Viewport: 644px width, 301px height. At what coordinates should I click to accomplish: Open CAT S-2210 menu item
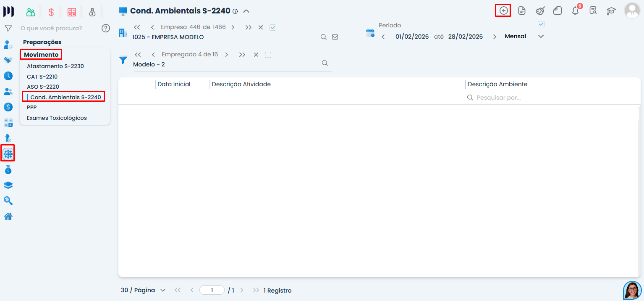tap(42, 77)
